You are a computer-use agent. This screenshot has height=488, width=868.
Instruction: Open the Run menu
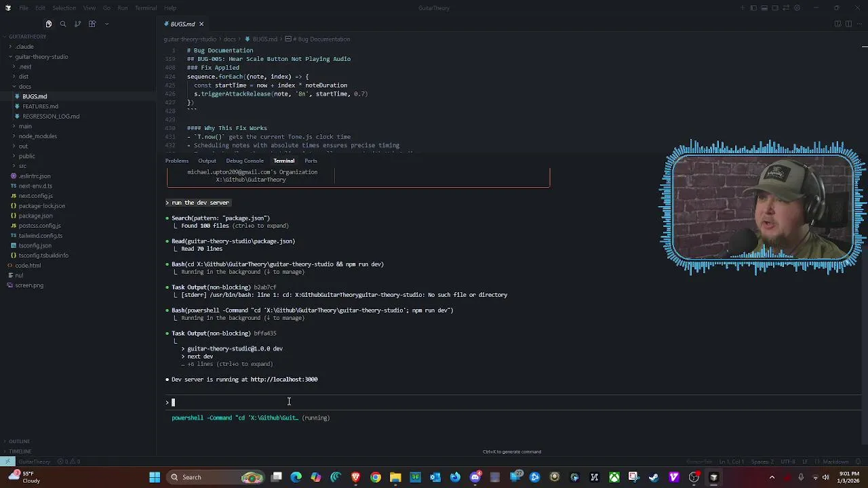pos(123,8)
